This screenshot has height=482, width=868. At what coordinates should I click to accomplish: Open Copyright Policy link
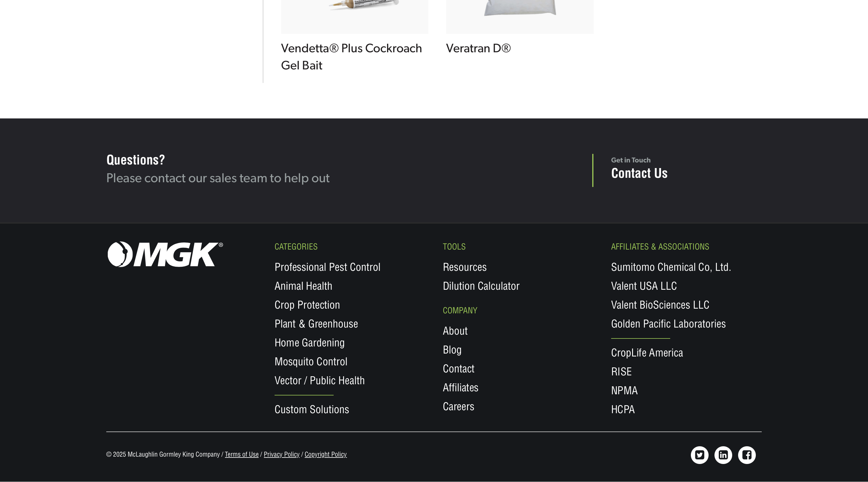pyautogui.click(x=325, y=454)
